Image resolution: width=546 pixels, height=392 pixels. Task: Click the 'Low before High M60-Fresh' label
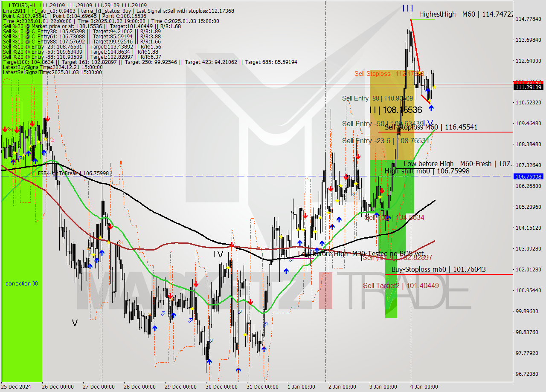458,164
